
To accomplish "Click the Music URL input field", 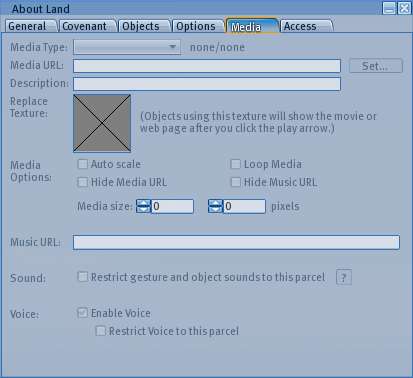I will [236, 242].
